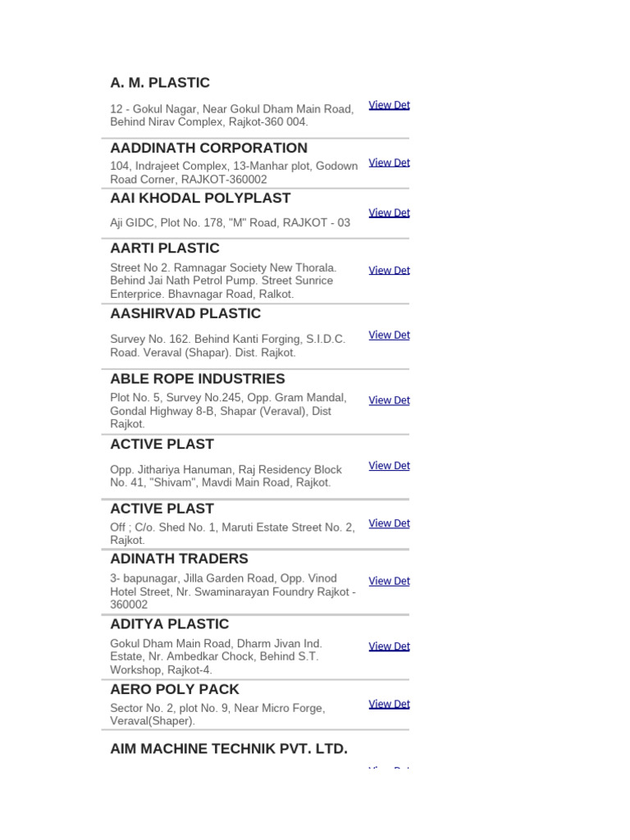Open details link for AARTI PLASTIC

[389, 271]
